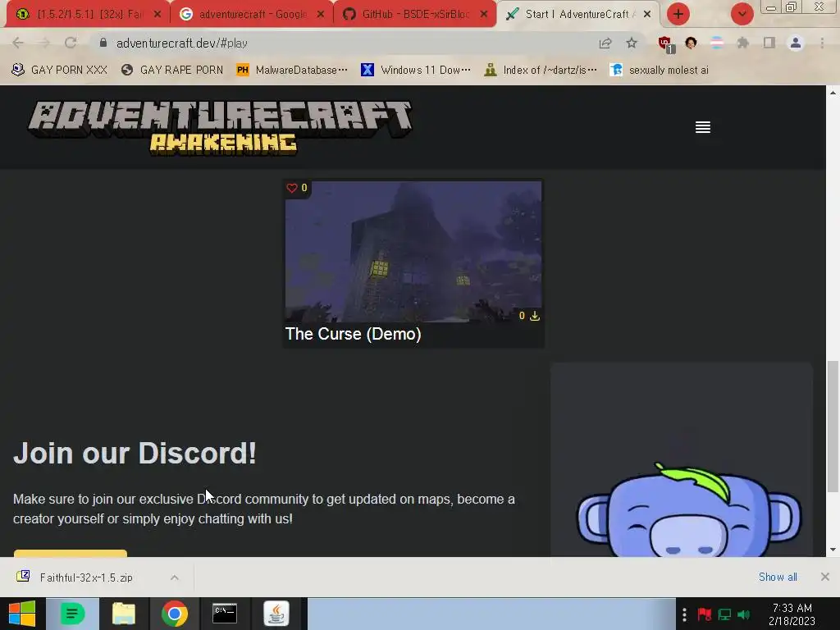Click the scrollbar down arrow
This screenshot has height=630, width=840.
(833, 550)
